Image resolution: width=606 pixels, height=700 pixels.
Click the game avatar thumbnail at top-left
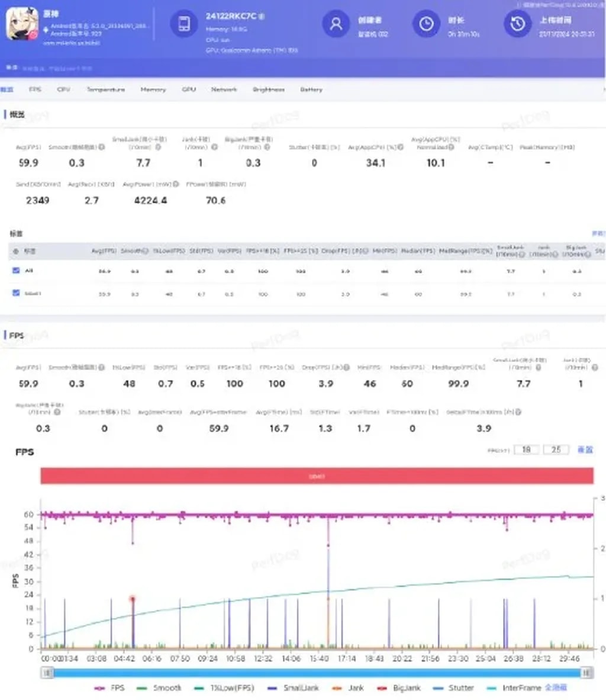(22, 23)
